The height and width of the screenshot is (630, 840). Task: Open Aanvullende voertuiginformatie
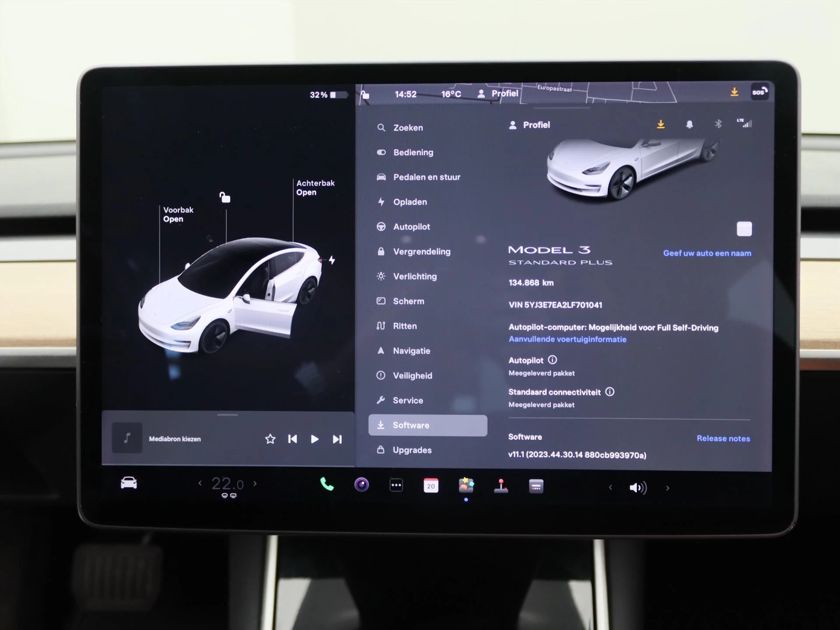tap(567, 339)
